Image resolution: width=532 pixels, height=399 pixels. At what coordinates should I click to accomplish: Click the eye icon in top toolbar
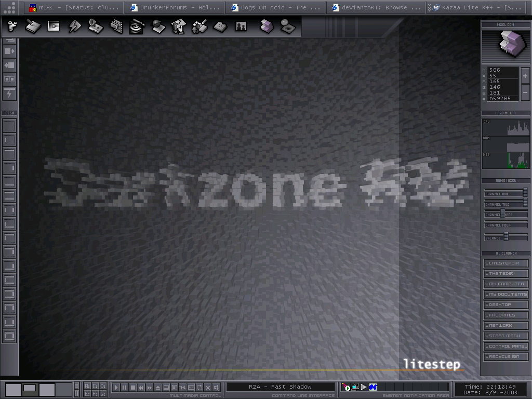click(137, 26)
